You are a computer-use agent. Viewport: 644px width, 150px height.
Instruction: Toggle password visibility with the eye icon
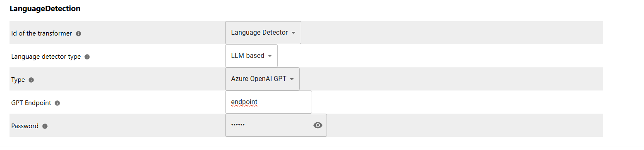tap(318, 125)
